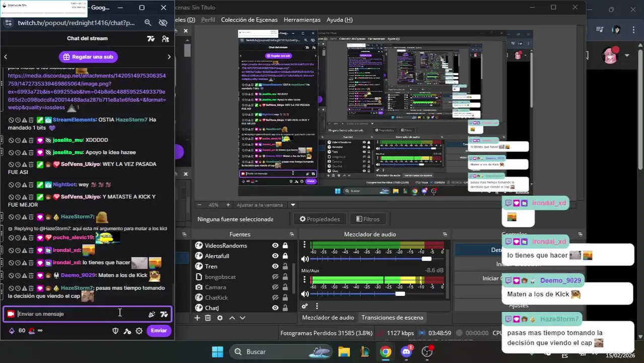Mute the Mic/Aux speaker icon
The width and height of the screenshot is (644, 363).
(305, 294)
